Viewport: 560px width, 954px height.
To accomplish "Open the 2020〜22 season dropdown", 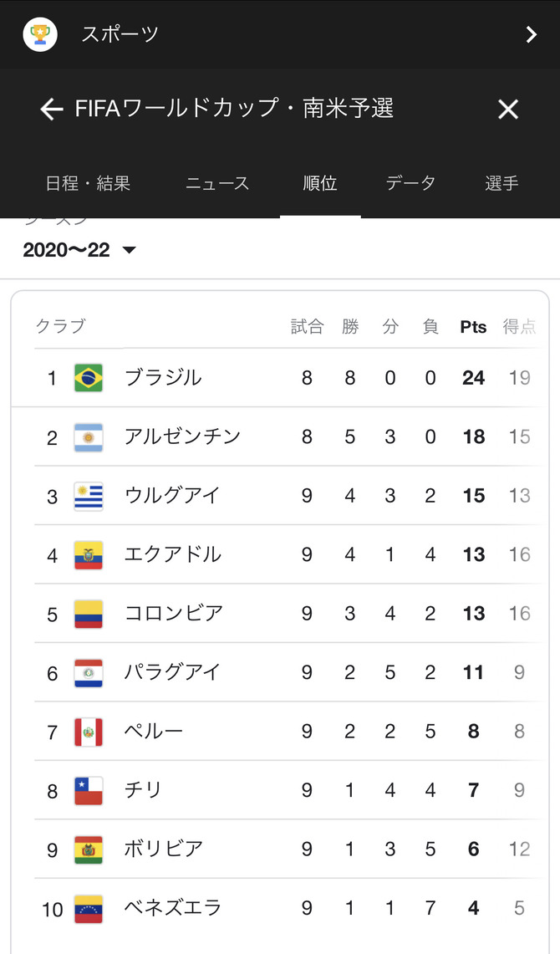I will tap(79, 250).
